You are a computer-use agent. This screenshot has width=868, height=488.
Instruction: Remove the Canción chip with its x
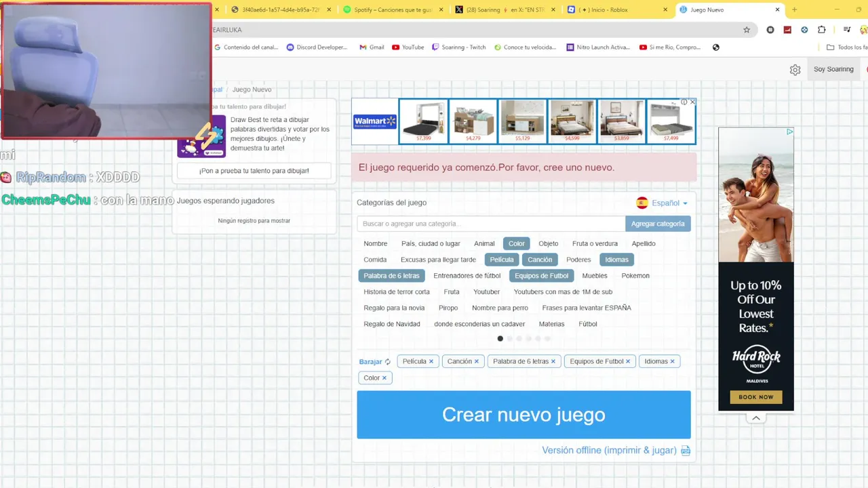476,361
